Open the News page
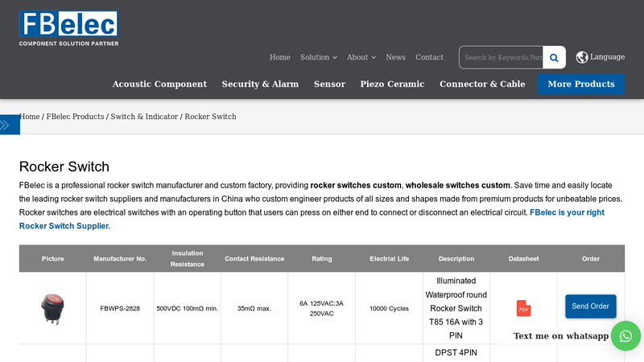The width and height of the screenshot is (644, 362). pos(395,57)
